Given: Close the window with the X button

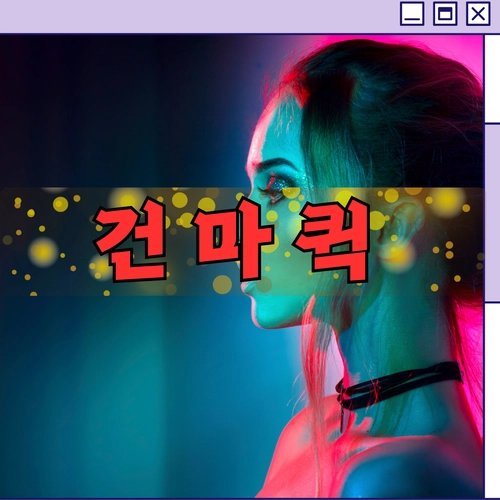Looking at the screenshot, I should point(478,14).
